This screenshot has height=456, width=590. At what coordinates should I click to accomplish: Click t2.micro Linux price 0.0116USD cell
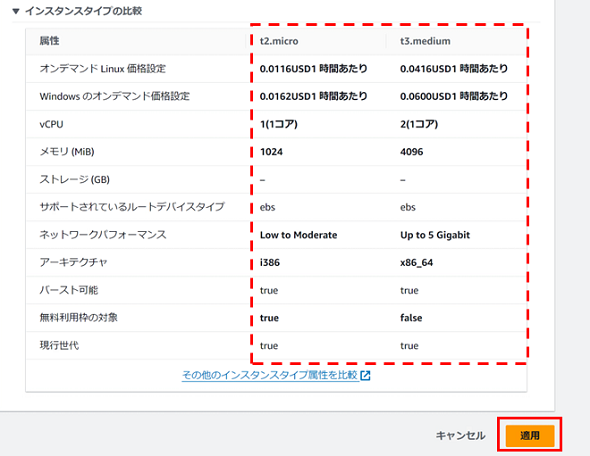313,68
